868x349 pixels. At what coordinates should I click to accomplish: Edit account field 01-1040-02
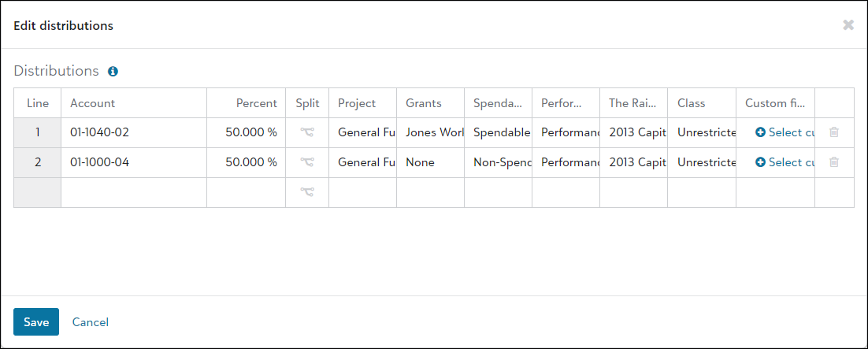133,132
